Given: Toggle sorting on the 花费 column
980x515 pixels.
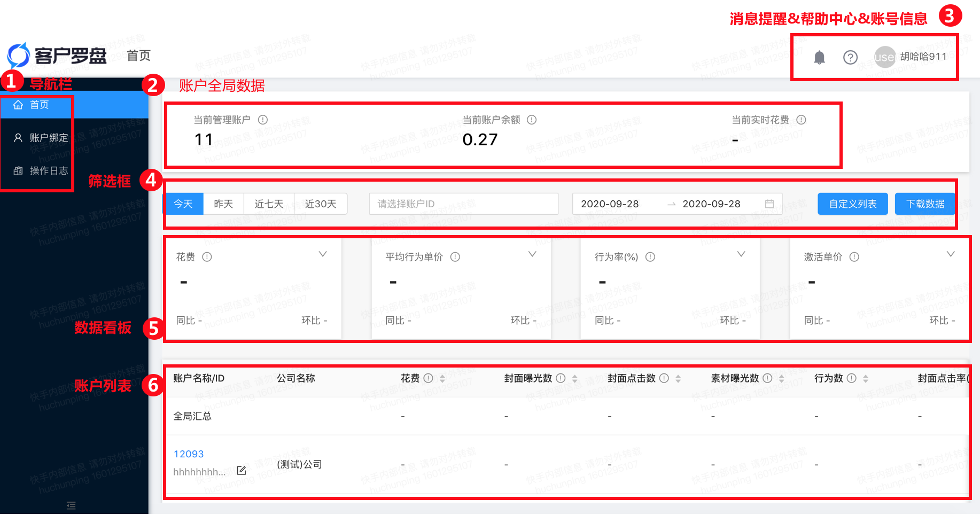Looking at the screenshot, I should [442, 378].
